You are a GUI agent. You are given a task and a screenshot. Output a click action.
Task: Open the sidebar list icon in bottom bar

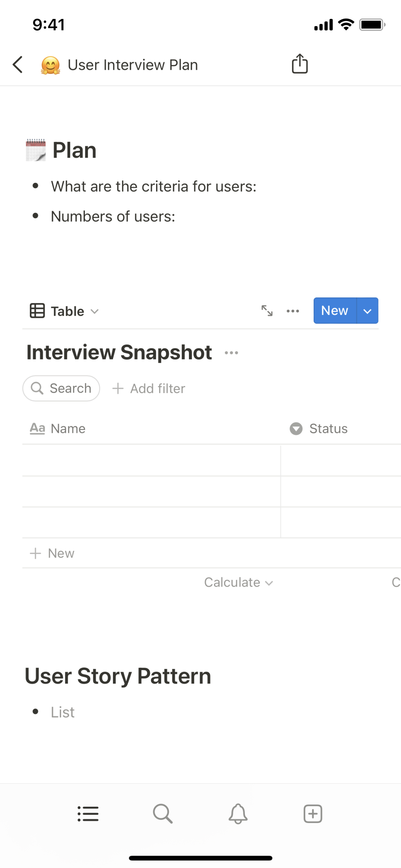[x=88, y=814]
